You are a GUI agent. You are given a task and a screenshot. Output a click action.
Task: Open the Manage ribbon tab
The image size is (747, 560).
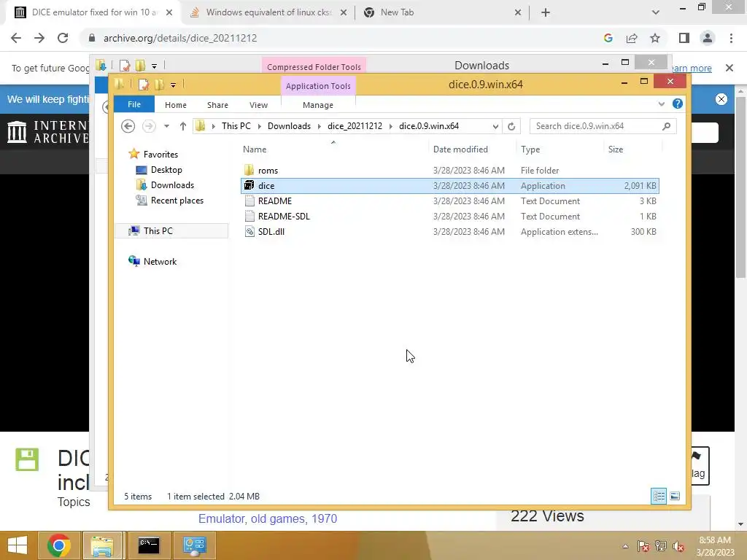(x=318, y=105)
